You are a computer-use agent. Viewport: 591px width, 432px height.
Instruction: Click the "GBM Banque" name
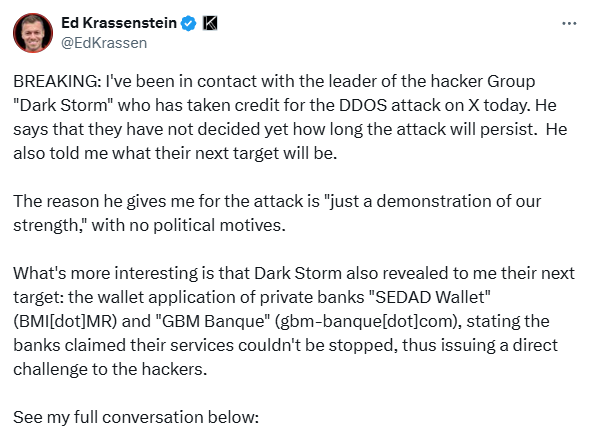(x=213, y=322)
